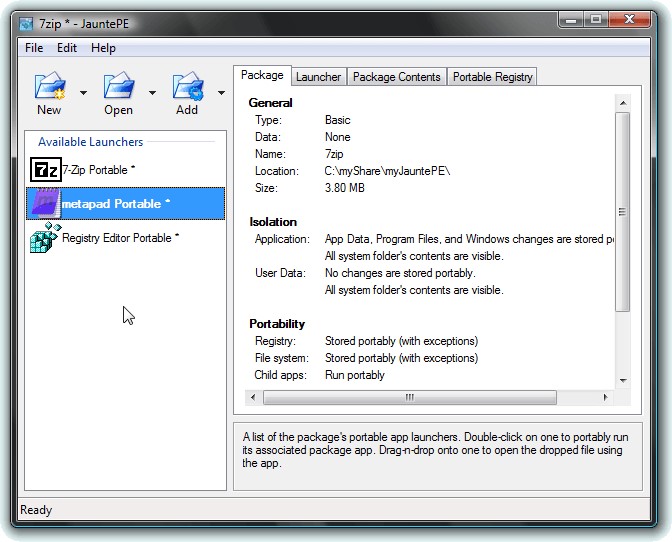The height and width of the screenshot is (542, 672).
Task: Click the New package toolbar icon
Action: tap(49, 87)
